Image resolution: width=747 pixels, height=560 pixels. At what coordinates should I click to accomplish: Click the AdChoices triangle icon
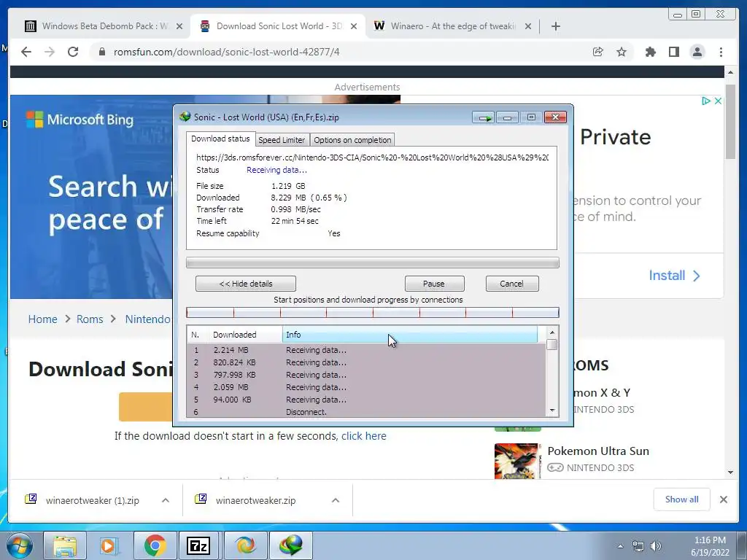pos(706,101)
